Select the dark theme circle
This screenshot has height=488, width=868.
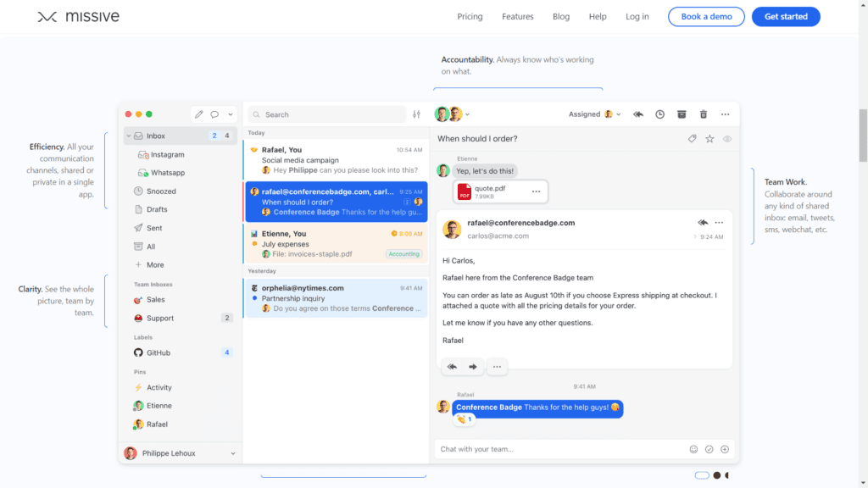[717, 475]
